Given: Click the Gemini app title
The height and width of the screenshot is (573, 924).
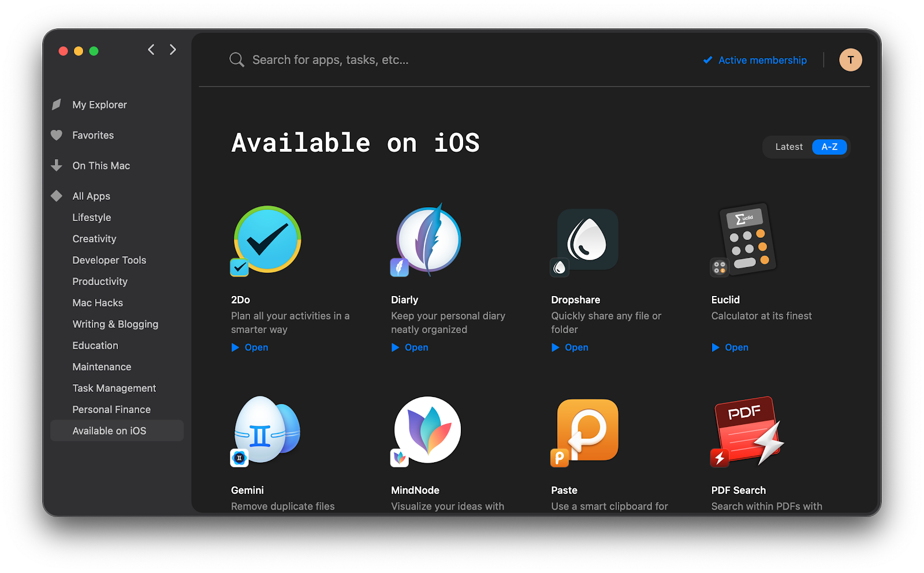Looking at the screenshot, I should click(247, 490).
